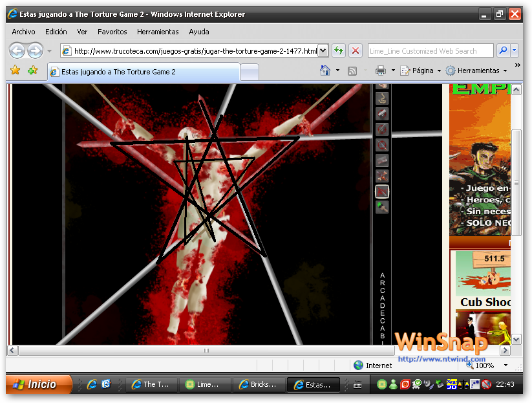Open the Página dropdown menu

(420, 71)
